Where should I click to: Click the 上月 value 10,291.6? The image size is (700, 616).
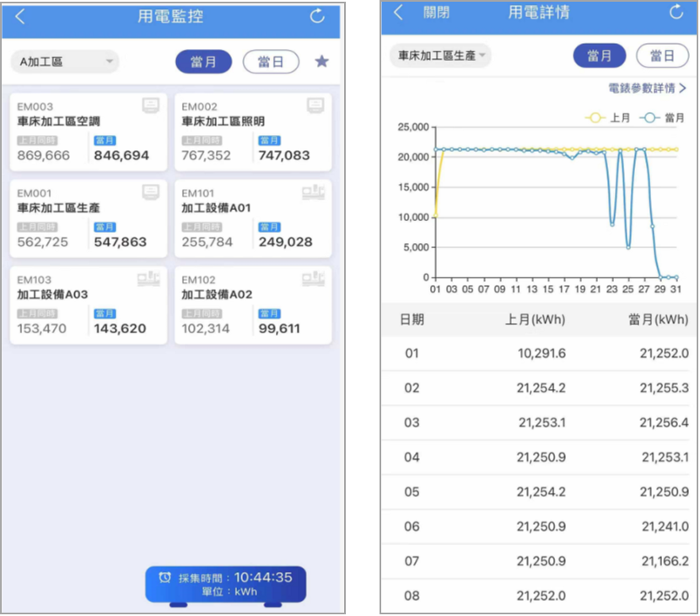(x=541, y=354)
